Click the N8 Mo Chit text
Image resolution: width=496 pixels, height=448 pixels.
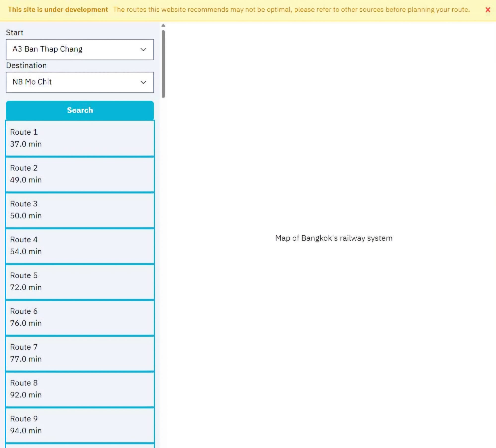pos(32,82)
